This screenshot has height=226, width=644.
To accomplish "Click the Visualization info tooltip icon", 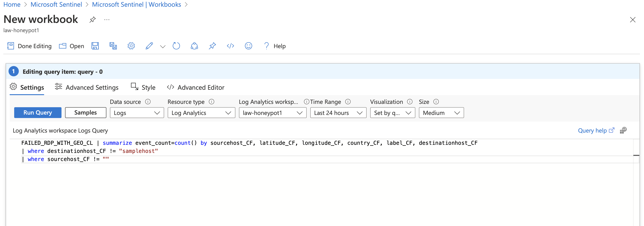I will 410,102.
